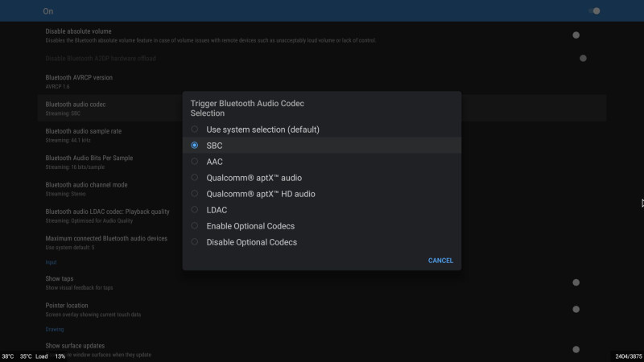Select Enable Optional Codecs
Screen dimensions: 644x362
[x=195, y=226]
